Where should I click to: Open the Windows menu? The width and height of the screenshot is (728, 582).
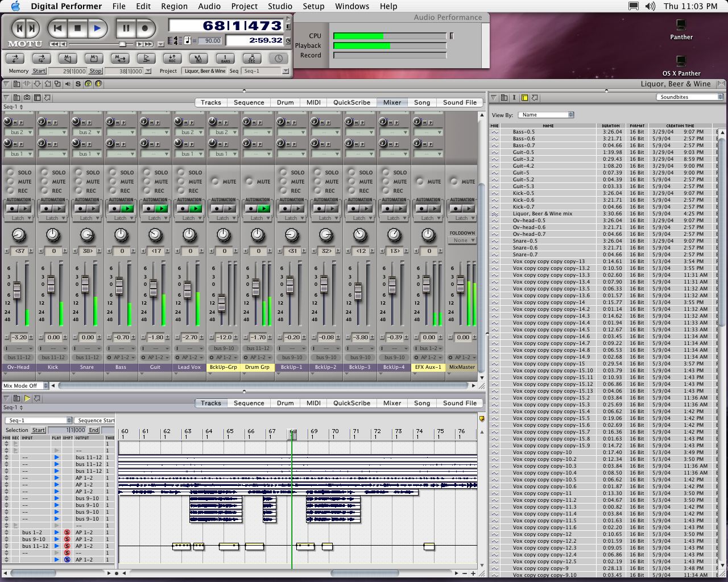pos(351,6)
